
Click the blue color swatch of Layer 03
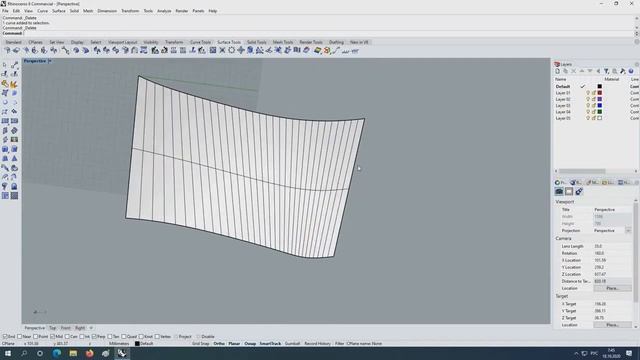click(x=600, y=106)
